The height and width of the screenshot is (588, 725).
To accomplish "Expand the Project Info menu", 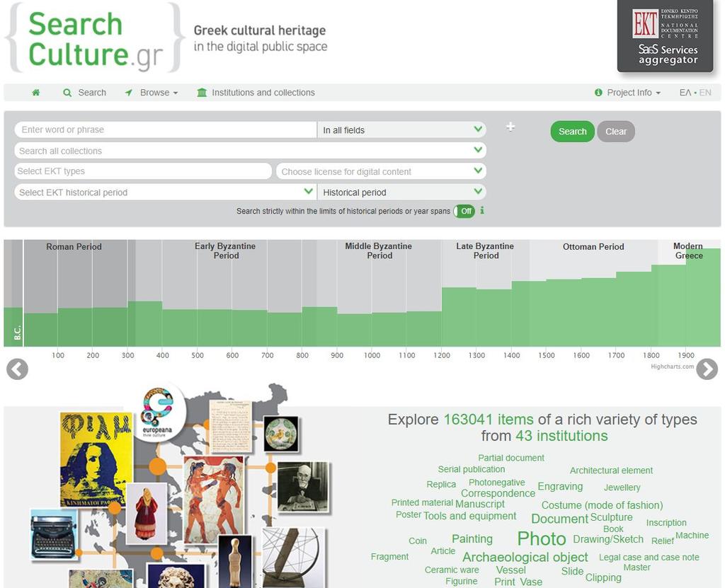I will click(x=634, y=93).
